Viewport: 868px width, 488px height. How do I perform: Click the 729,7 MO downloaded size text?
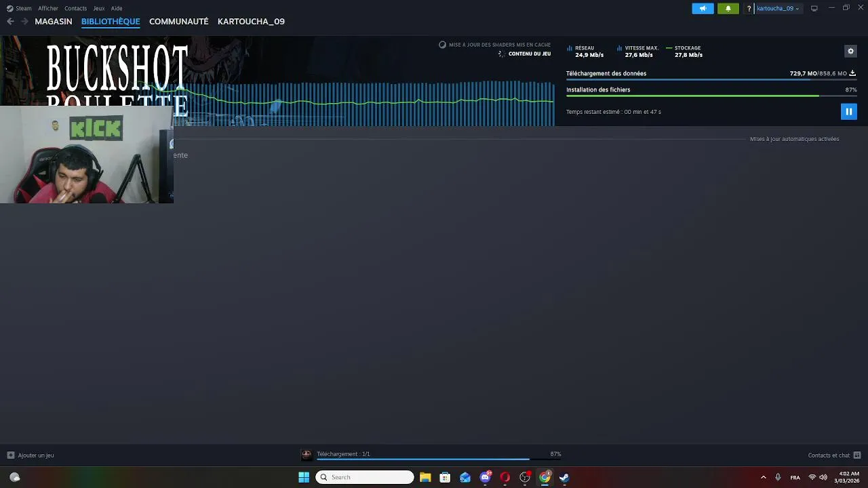click(x=803, y=73)
